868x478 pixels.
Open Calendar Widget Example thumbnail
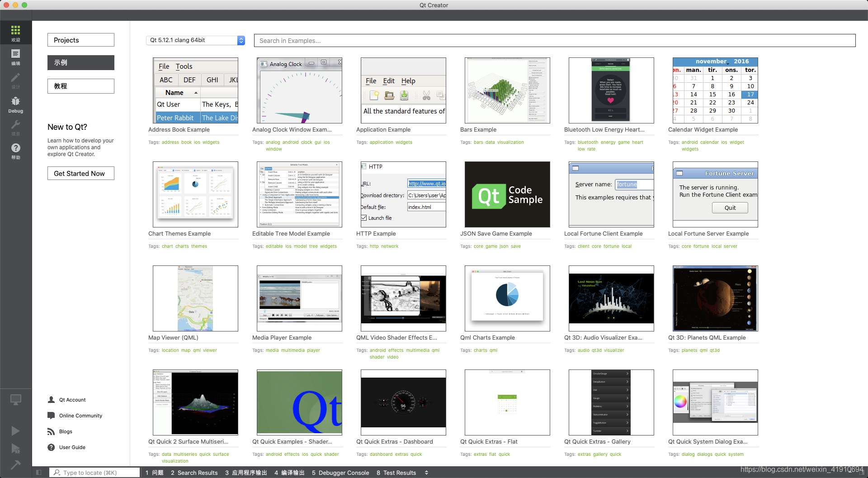715,90
